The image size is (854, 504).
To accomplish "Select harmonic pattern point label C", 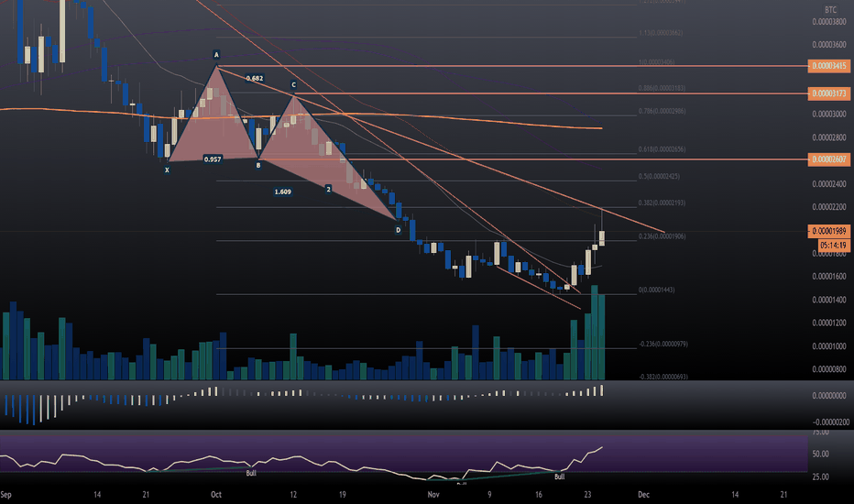I will (293, 84).
